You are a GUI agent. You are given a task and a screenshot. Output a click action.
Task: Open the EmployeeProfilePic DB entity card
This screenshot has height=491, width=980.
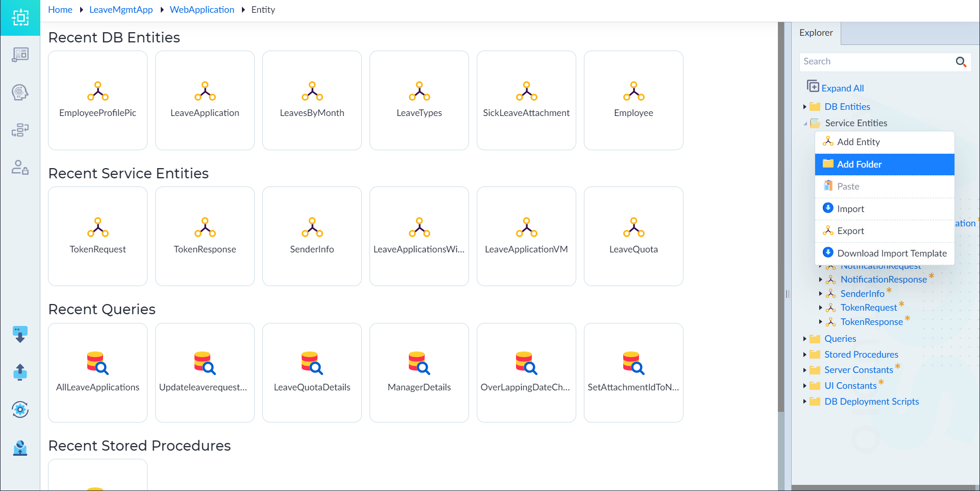click(x=97, y=100)
